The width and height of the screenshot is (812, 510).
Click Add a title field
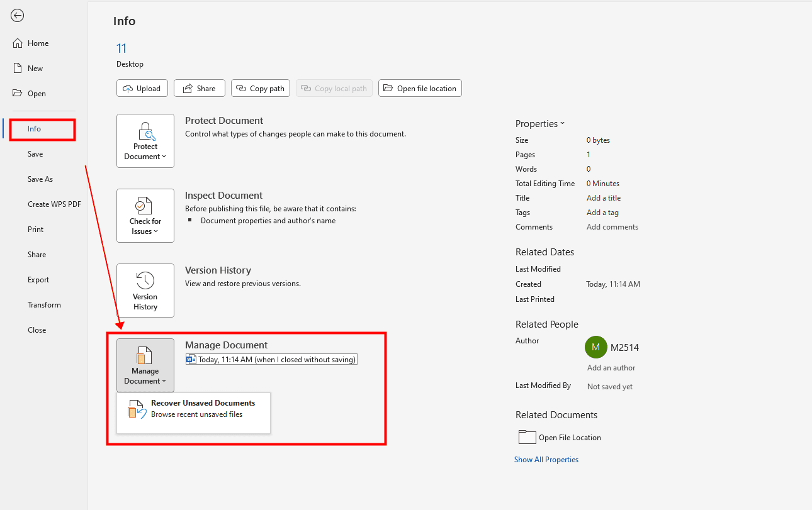(x=604, y=198)
